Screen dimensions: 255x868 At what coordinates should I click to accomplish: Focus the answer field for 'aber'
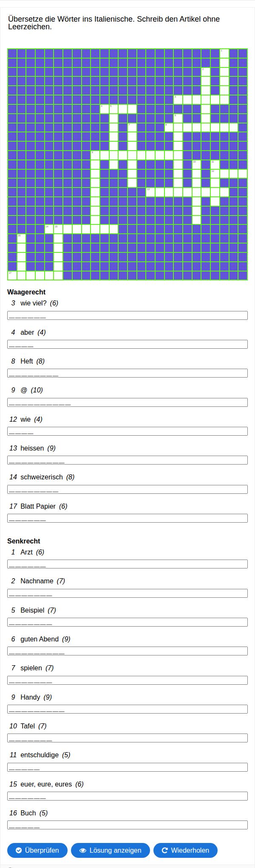click(127, 344)
